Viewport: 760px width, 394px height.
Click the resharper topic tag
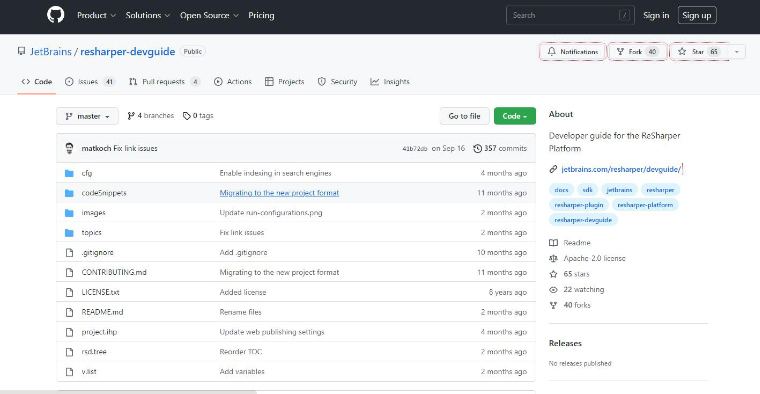660,190
